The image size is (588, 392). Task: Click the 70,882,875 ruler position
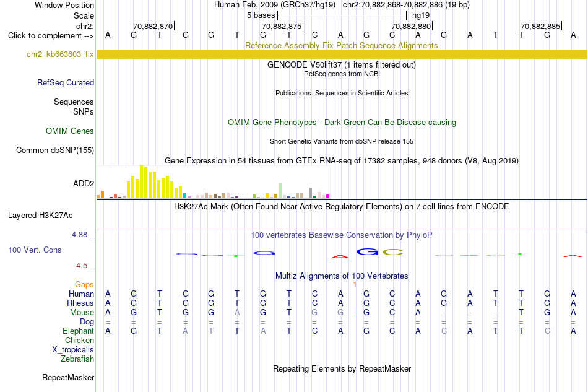point(282,26)
